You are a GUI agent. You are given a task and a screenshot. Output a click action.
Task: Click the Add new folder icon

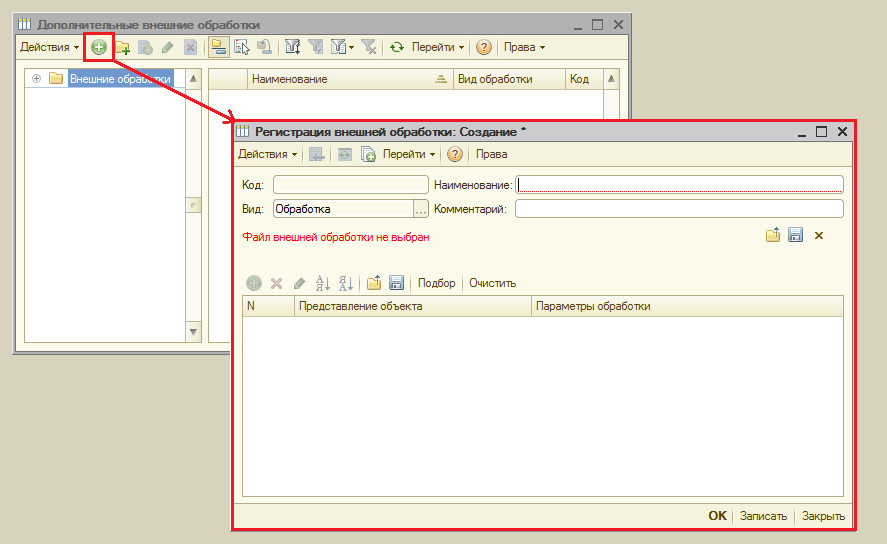123,48
